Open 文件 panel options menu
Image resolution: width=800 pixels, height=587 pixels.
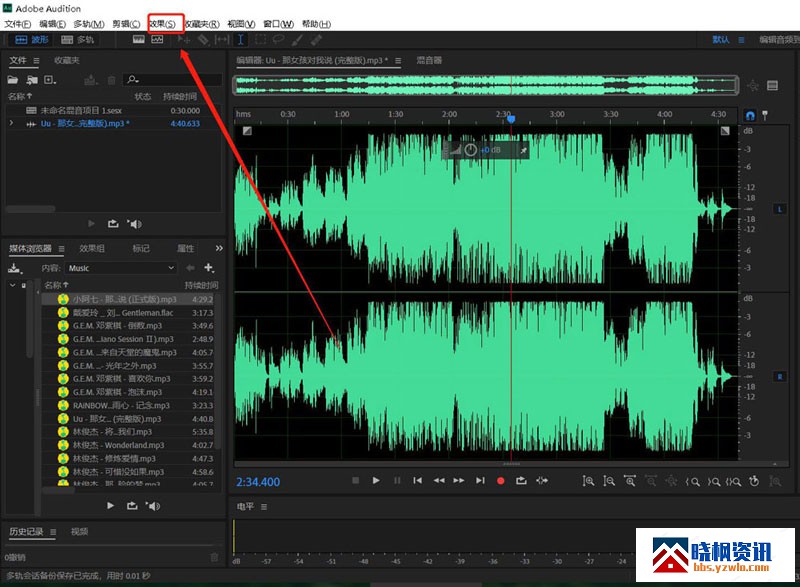36,61
